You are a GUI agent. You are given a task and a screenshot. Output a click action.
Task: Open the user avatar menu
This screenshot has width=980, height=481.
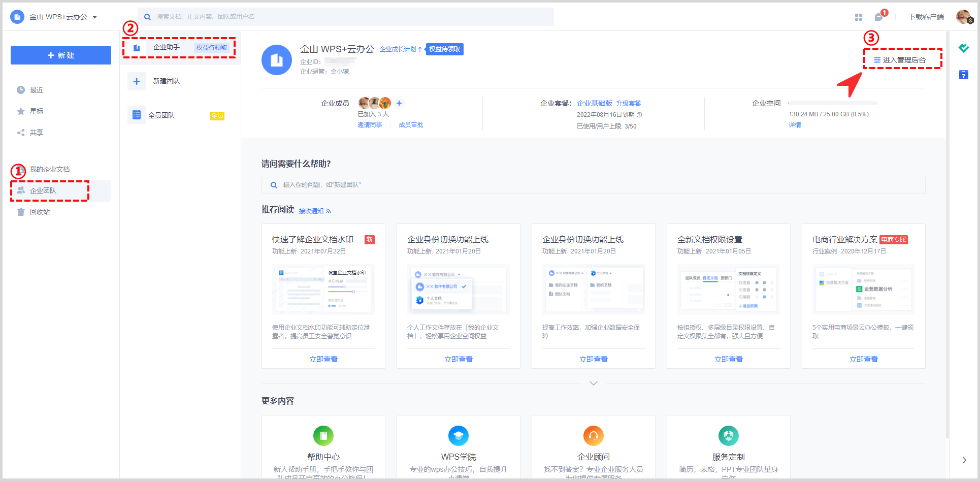964,17
